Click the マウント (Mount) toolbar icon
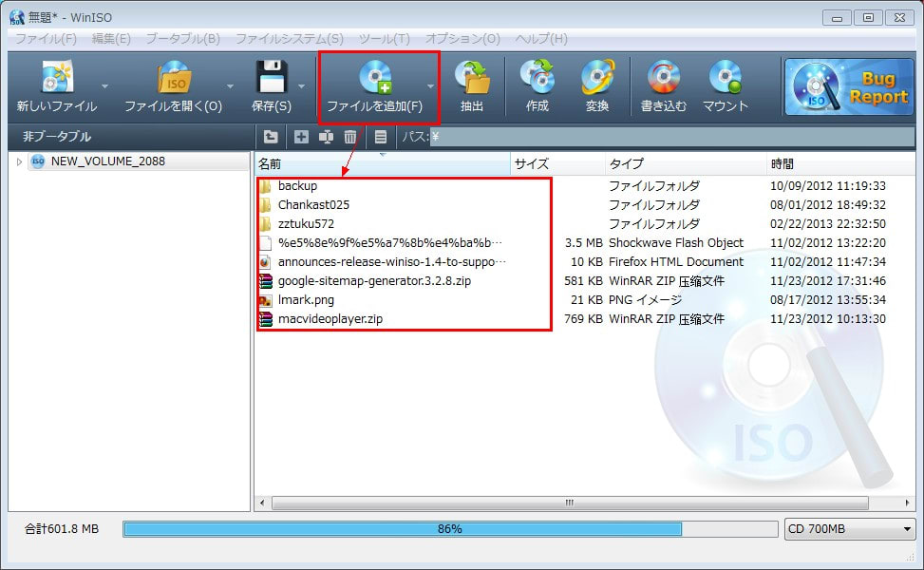 point(726,77)
